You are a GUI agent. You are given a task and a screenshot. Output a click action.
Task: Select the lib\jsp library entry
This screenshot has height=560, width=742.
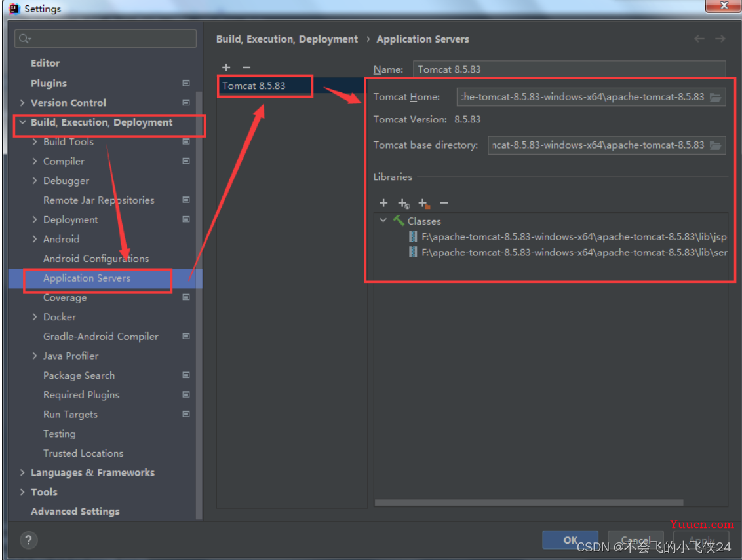[568, 236]
